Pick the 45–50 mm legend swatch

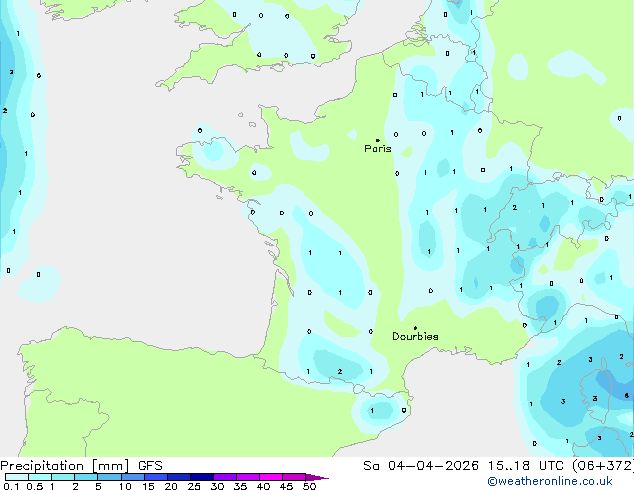(294, 477)
